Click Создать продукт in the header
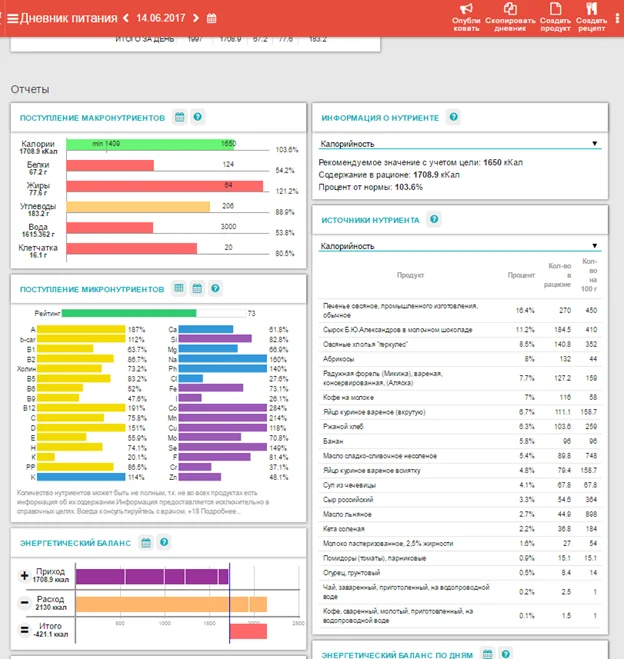Image resolution: width=624 pixels, height=659 pixels. point(555,15)
